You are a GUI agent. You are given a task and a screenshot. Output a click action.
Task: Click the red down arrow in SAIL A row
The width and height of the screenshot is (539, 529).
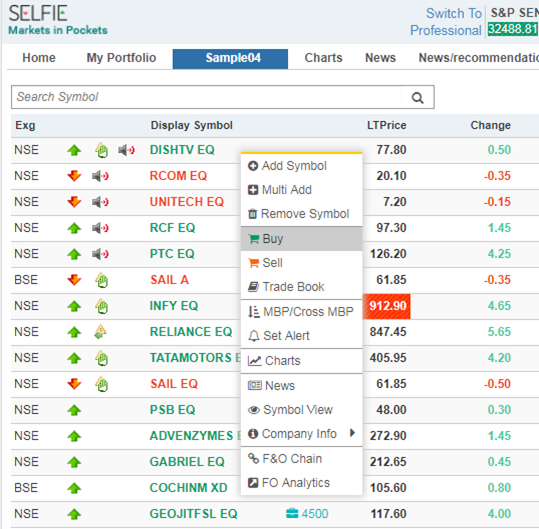(x=74, y=280)
